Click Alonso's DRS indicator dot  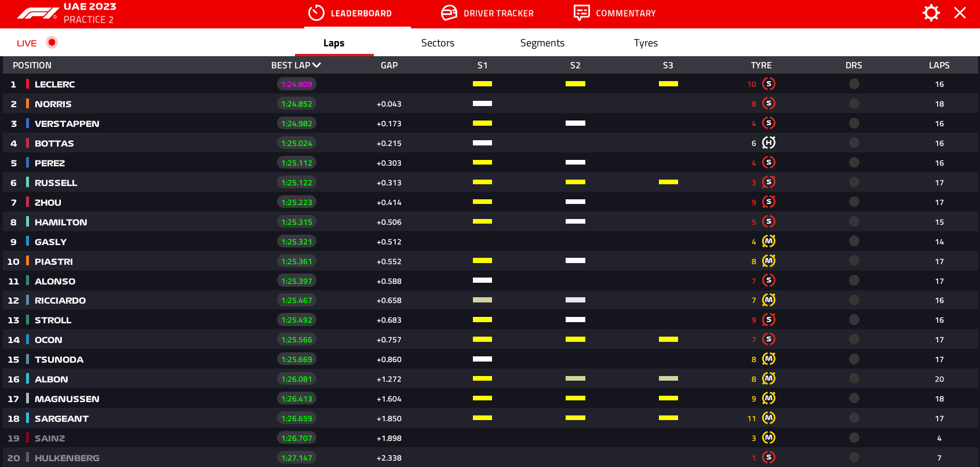[854, 281]
